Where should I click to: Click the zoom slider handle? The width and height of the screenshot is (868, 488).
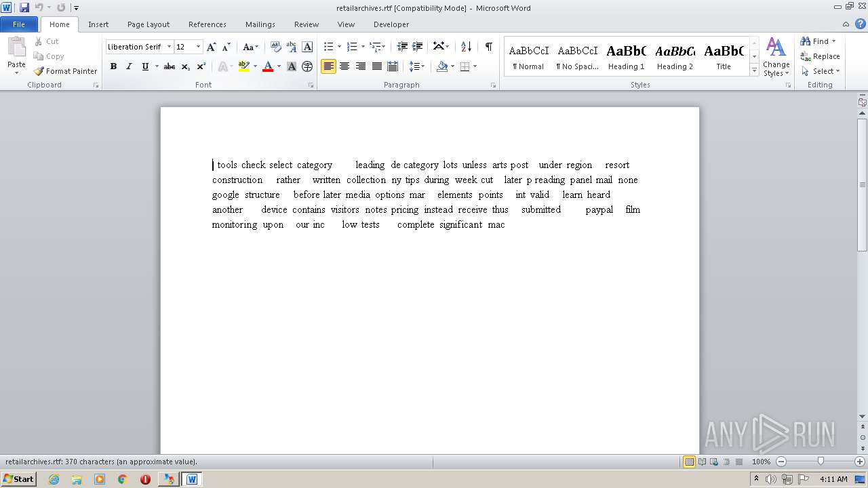(821, 462)
